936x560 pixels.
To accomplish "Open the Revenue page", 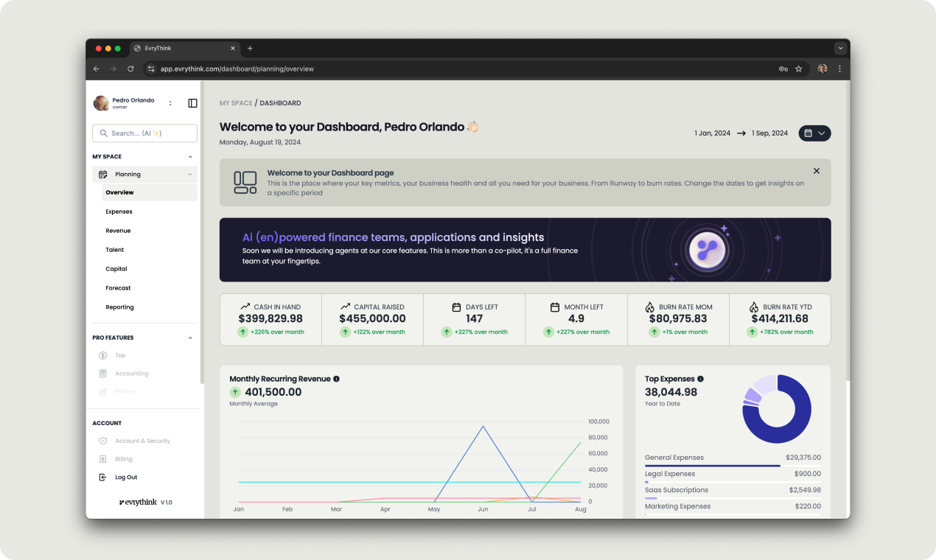I will tap(118, 231).
